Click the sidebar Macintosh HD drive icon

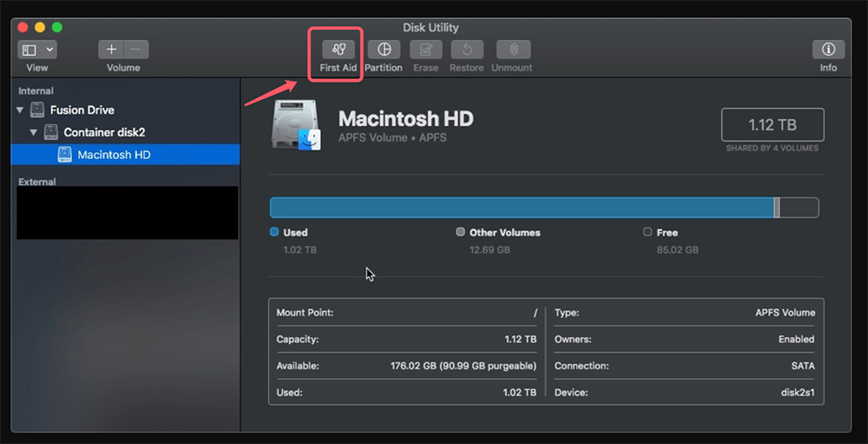point(65,155)
